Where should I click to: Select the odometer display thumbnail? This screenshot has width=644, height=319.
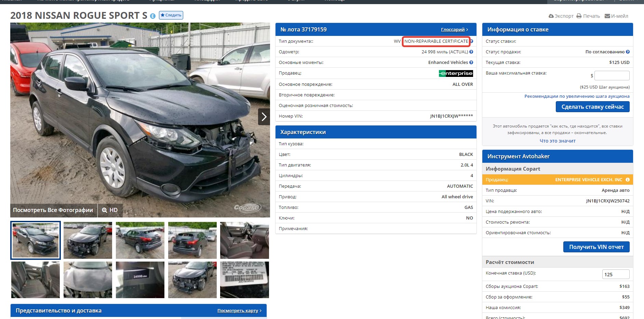pos(140,280)
